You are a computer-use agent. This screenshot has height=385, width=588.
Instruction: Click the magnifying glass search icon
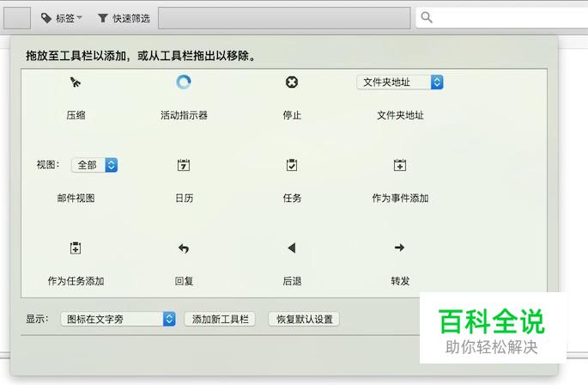click(427, 17)
